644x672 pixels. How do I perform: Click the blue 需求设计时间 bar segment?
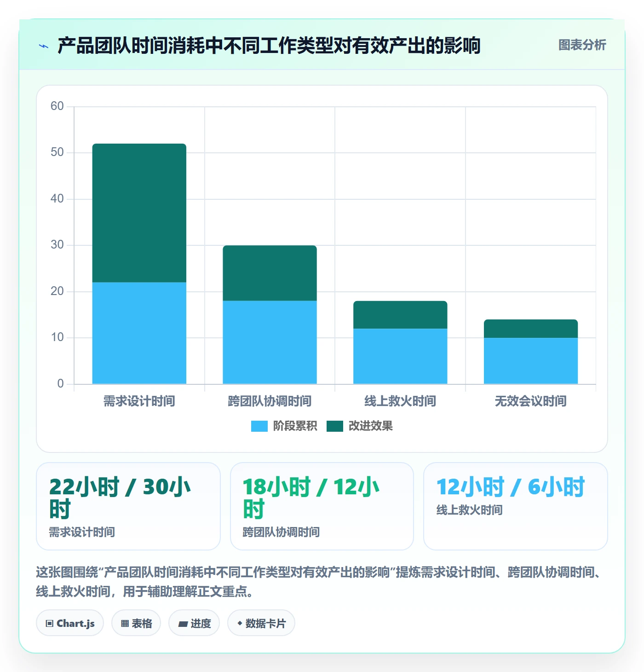pyautogui.click(x=139, y=333)
